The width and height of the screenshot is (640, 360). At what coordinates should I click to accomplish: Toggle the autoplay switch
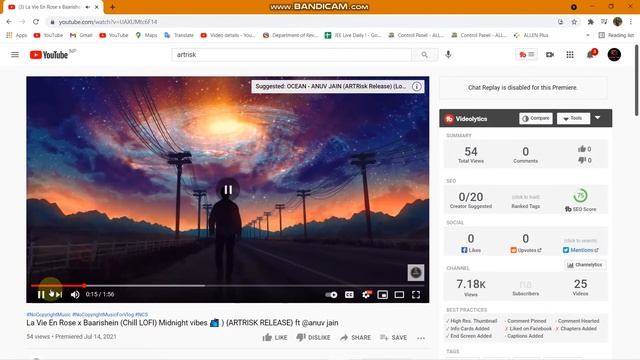click(331, 295)
